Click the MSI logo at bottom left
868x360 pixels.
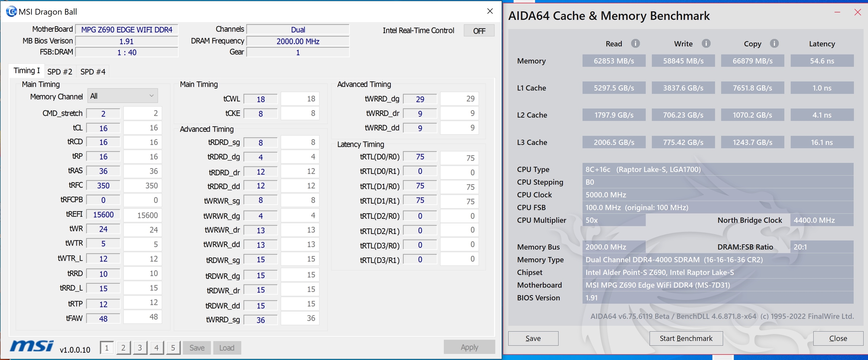32,346
